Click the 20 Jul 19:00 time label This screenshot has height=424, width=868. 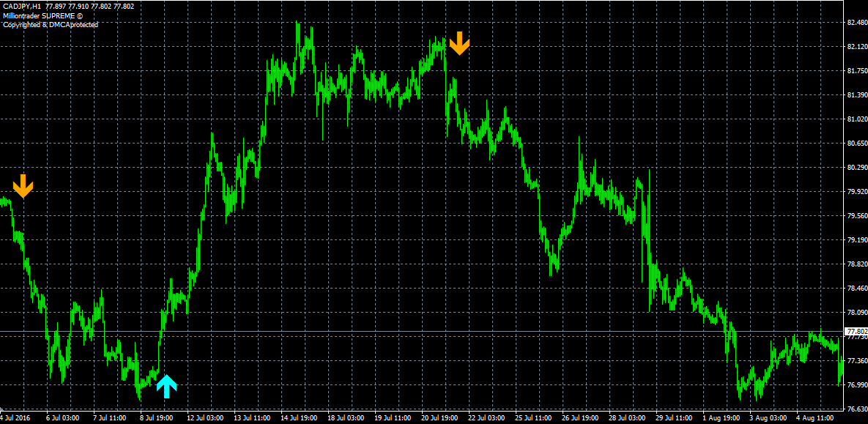click(440, 418)
